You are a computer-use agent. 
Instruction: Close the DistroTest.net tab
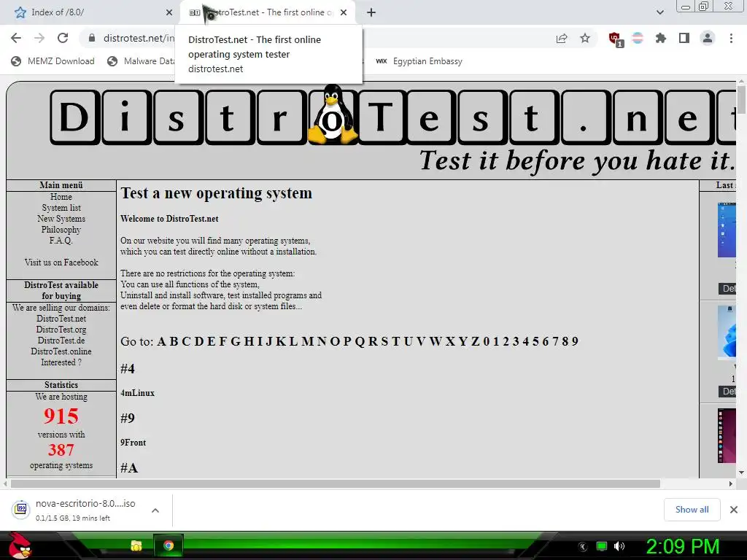[x=344, y=12]
